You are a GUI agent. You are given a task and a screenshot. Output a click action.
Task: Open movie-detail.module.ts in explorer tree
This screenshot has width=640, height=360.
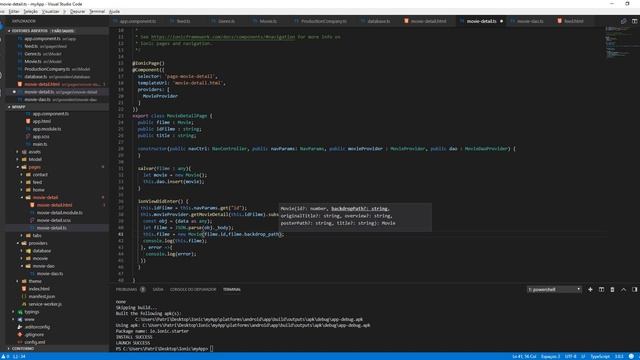point(60,213)
